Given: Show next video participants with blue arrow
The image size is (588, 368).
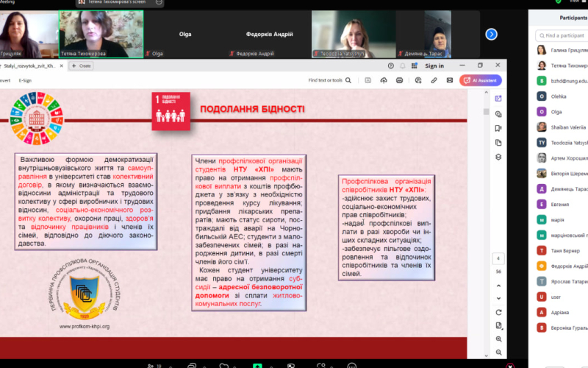Looking at the screenshot, I should point(491,34).
